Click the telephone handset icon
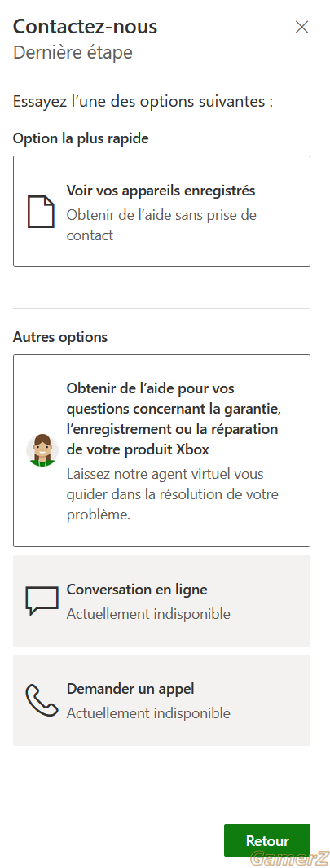This screenshot has height=868, width=330. click(x=42, y=701)
